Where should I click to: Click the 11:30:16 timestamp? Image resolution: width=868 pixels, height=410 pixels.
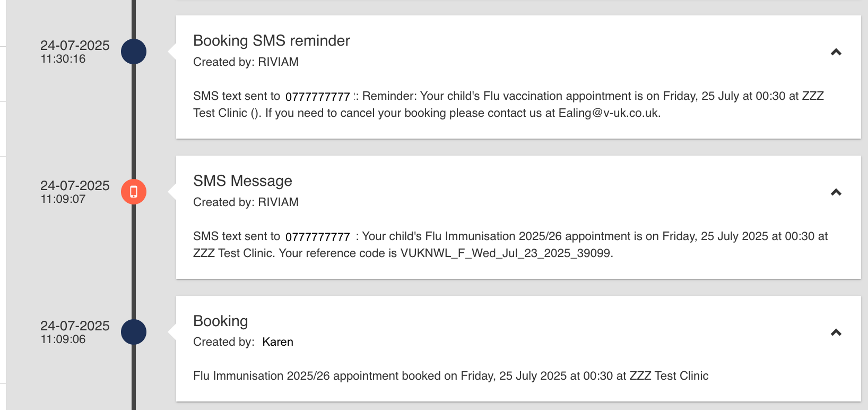(x=63, y=59)
